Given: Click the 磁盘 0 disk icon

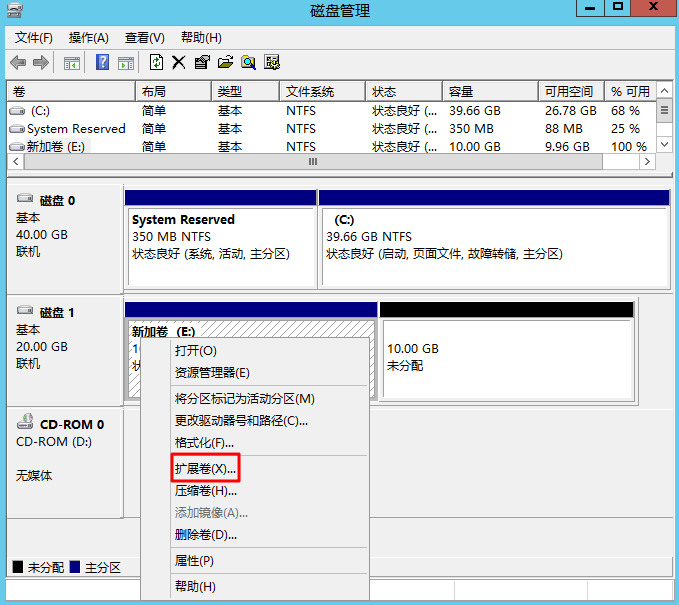Looking at the screenshot, I should (x=25, y=199).
